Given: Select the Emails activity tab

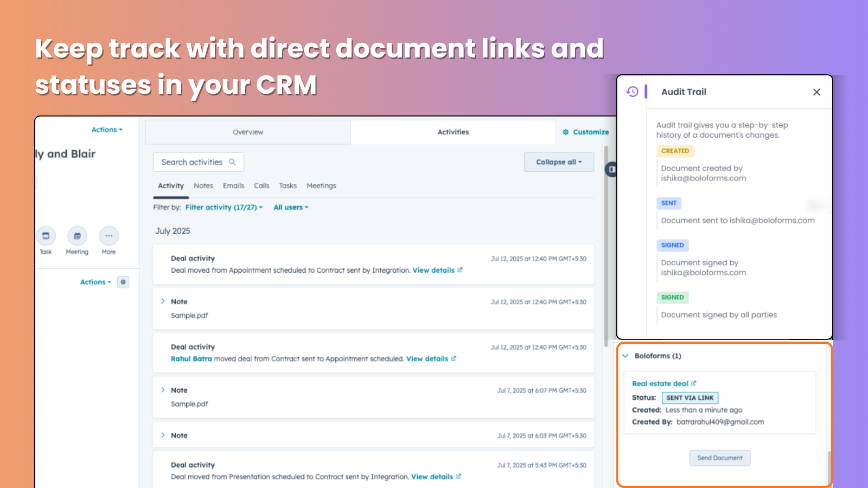Looking at the screenshot, I should pos(233,185).
